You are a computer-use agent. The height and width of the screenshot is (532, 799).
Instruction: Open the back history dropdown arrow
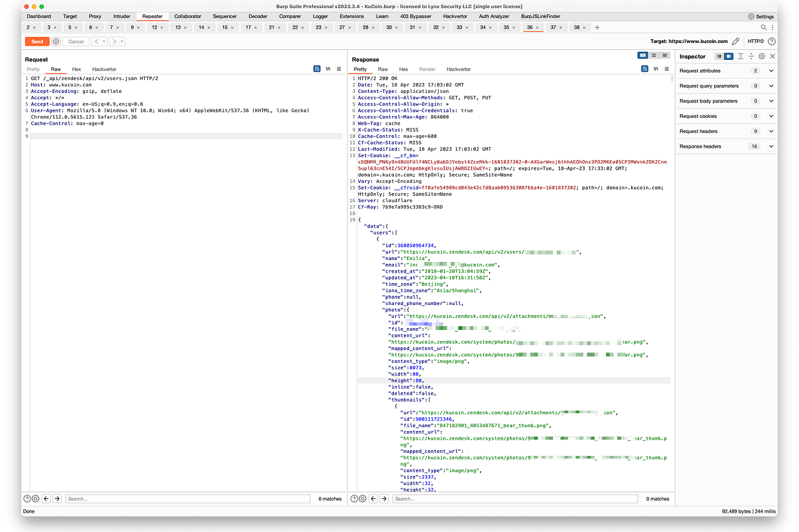tap(104, 41)
